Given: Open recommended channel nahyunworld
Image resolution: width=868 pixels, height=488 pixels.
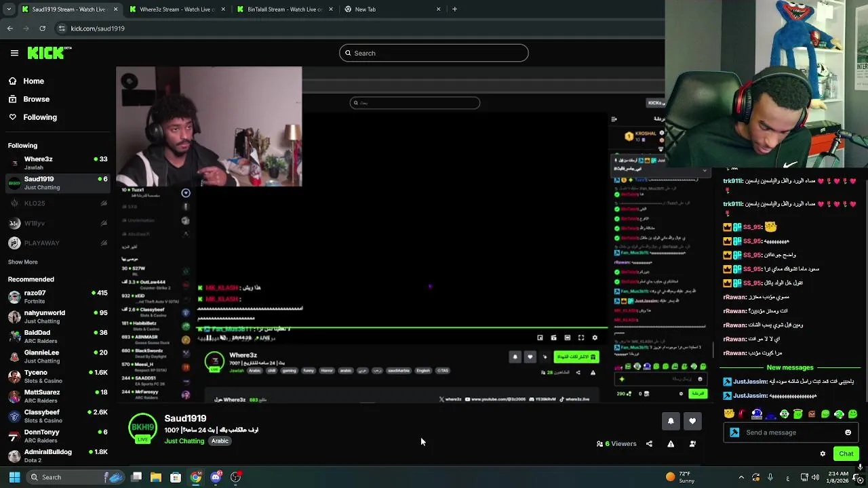Looking at the screenshot, I should [x=58, y=317].
